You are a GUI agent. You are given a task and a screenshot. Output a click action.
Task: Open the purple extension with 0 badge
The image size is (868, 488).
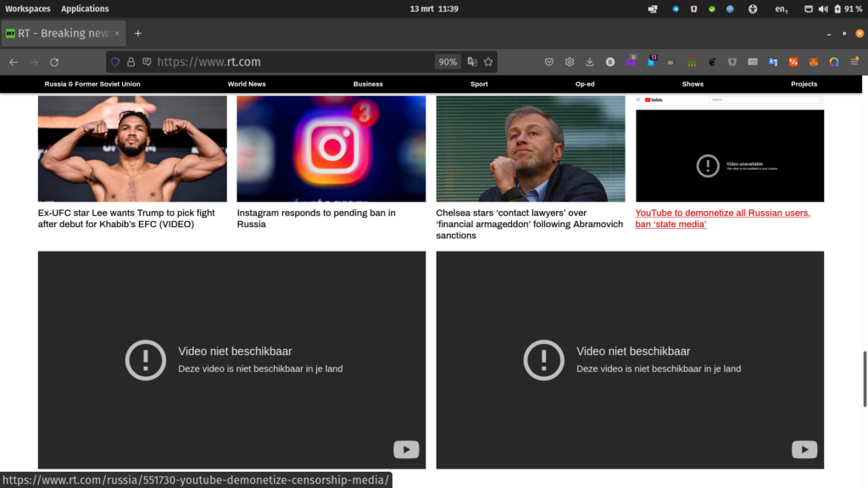point(631,61)
